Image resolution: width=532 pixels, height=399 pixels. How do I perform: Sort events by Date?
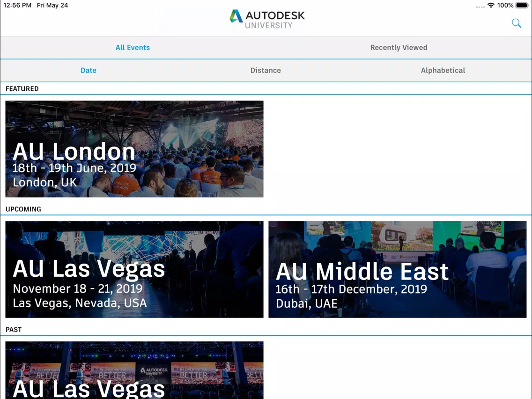pyautogui.click(x=89, y=70)
